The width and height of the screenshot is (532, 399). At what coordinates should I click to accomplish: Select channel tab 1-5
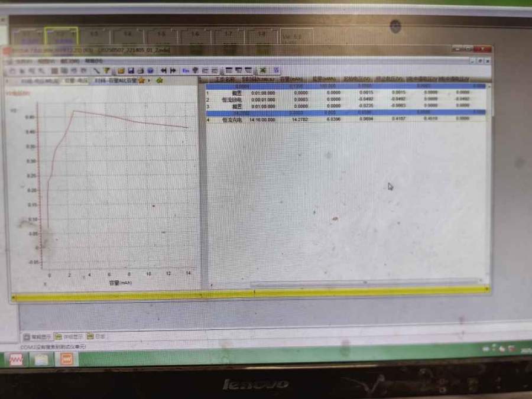161,37
